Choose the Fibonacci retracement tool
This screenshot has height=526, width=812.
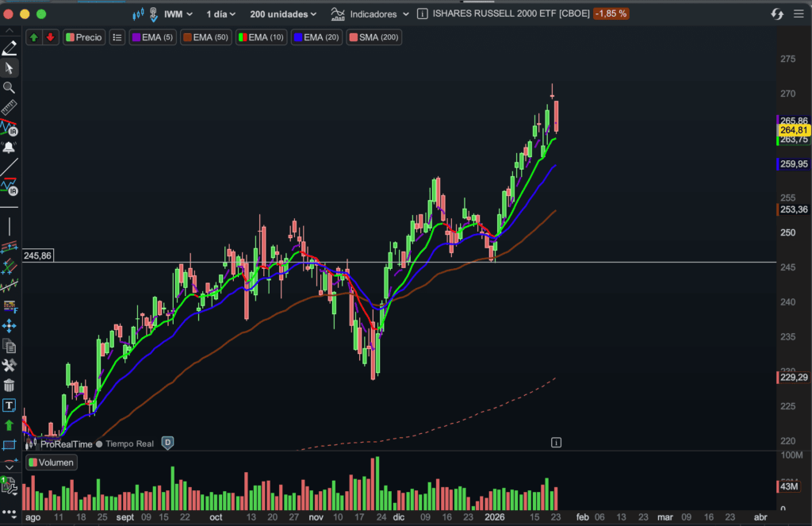tap(10, 306)
